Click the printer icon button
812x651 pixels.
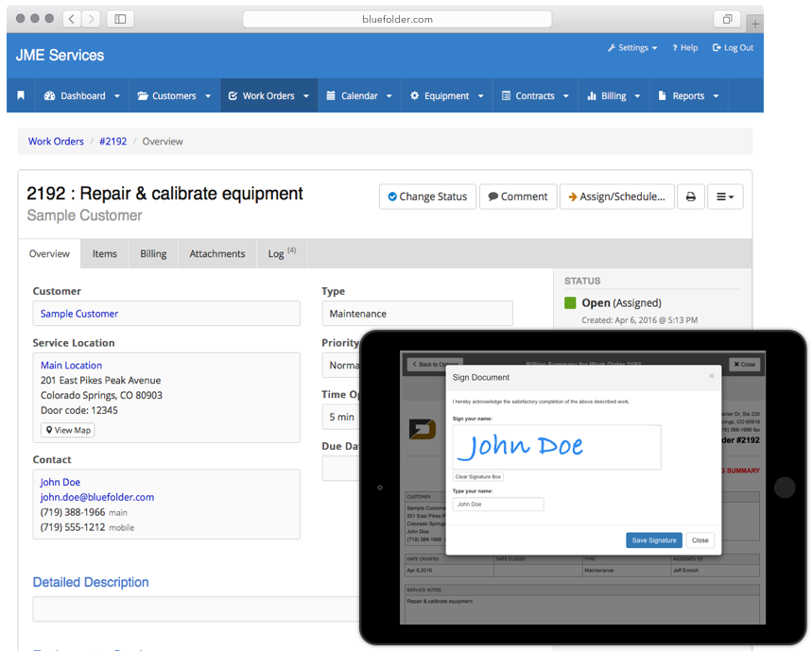pos(691,197)
